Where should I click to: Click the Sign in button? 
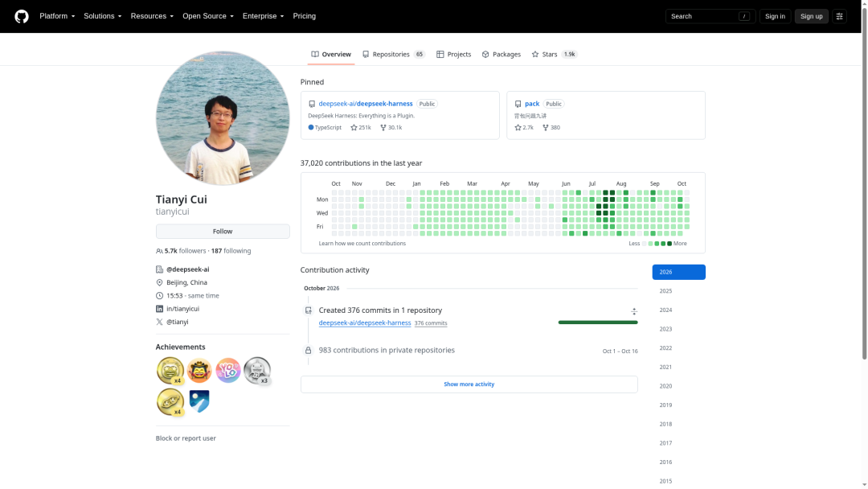click(775, 16)
